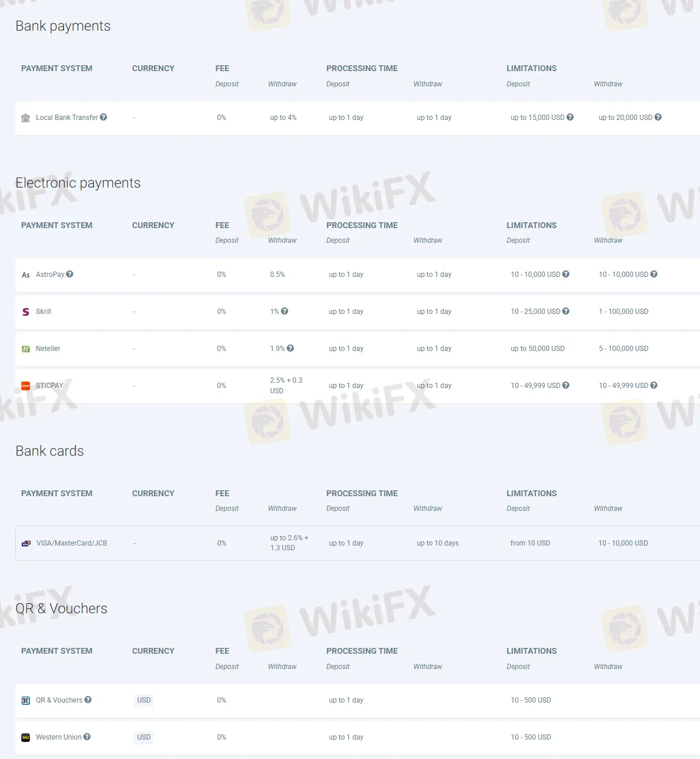Click the VISA/MasterCard/JCB card icon
This screenshot has width=700, height=759.
(x=26, y=544)
